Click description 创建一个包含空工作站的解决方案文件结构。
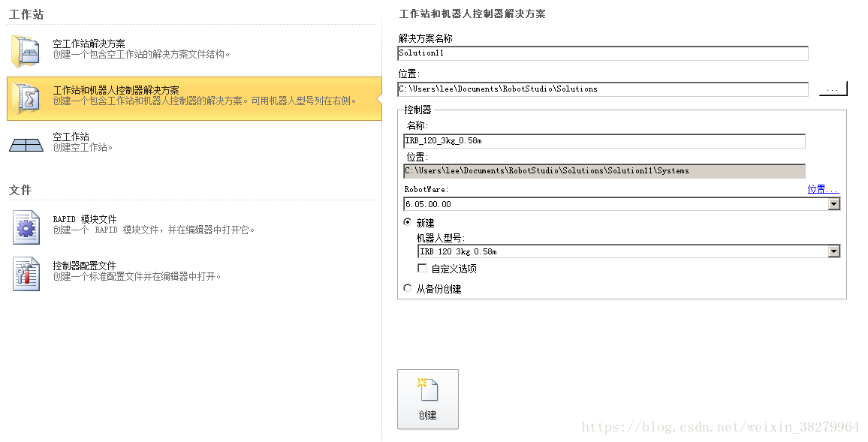The height and width of the screenshot is (442, 868). 142,54
